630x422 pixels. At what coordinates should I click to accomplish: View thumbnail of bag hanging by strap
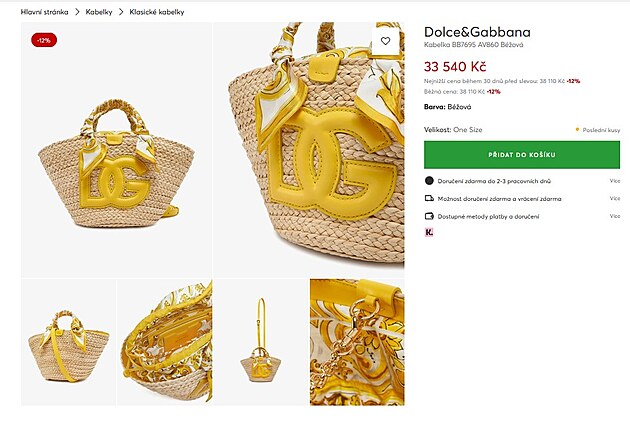260,342
